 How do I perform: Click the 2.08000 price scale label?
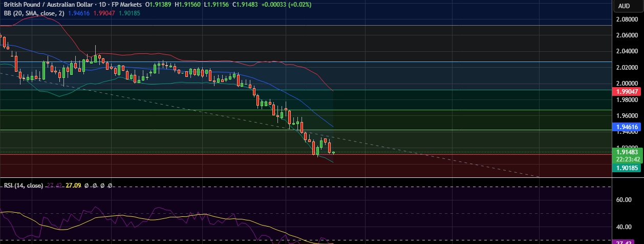627,19
